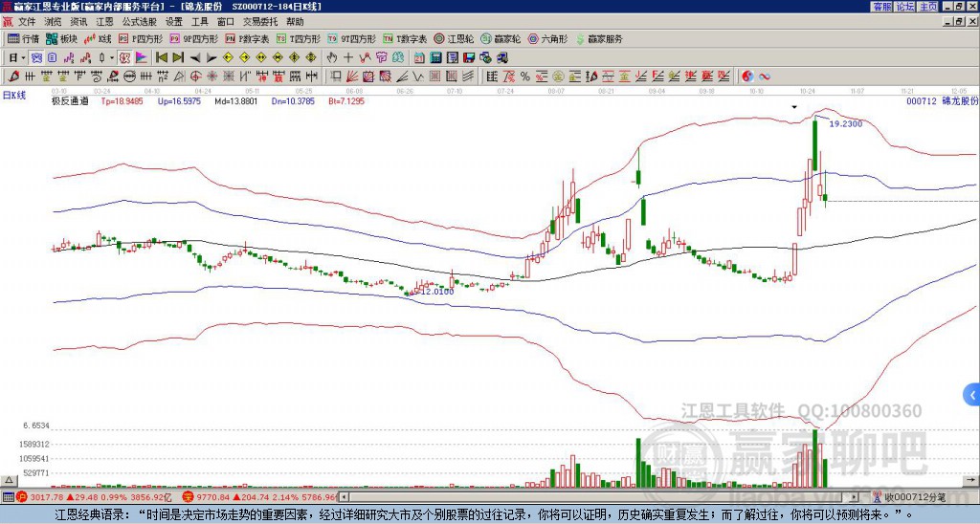The image size is (980, 524).
Task: Click the zigzag wave line tool icon
Action: 417,76
